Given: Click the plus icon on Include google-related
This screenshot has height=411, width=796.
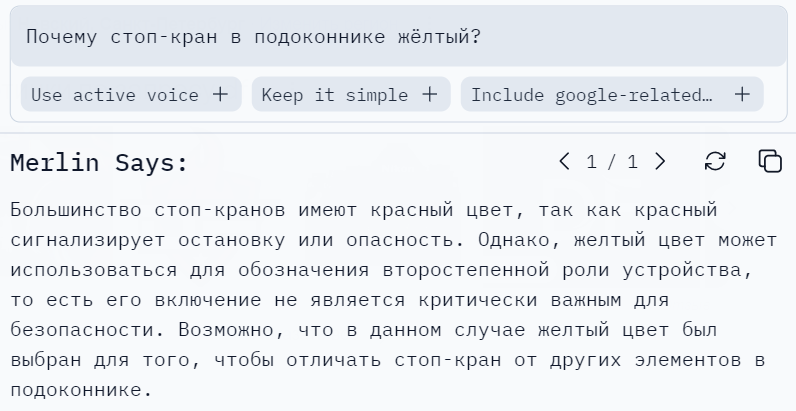Looking at the screenshot, I should pos(742,95).
